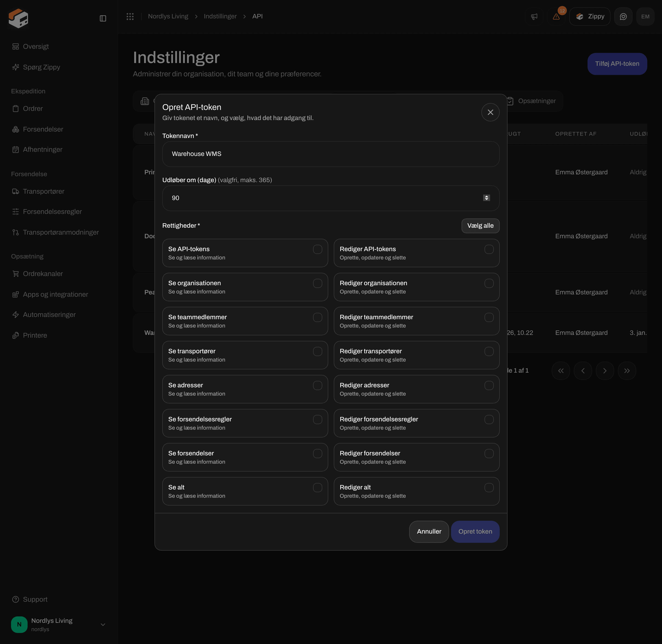Click Indstillinger breadcrumb
The image size is (662, 644).
[220, 16]
